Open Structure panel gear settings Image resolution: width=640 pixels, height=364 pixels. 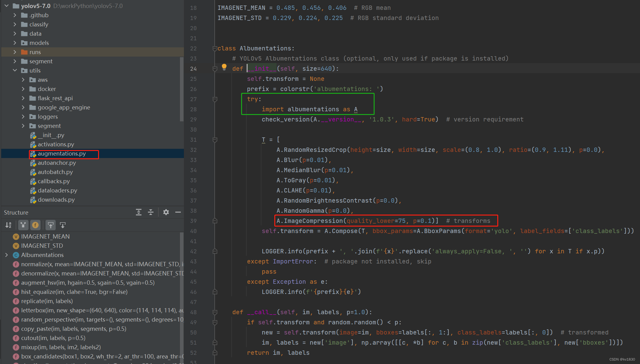coord(166,212)
